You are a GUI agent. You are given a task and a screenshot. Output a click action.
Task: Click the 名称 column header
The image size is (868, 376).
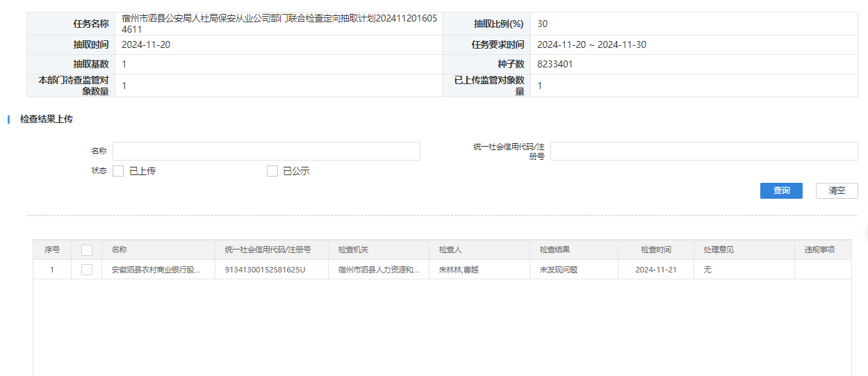pyautogui.click(x=119, y=250)
